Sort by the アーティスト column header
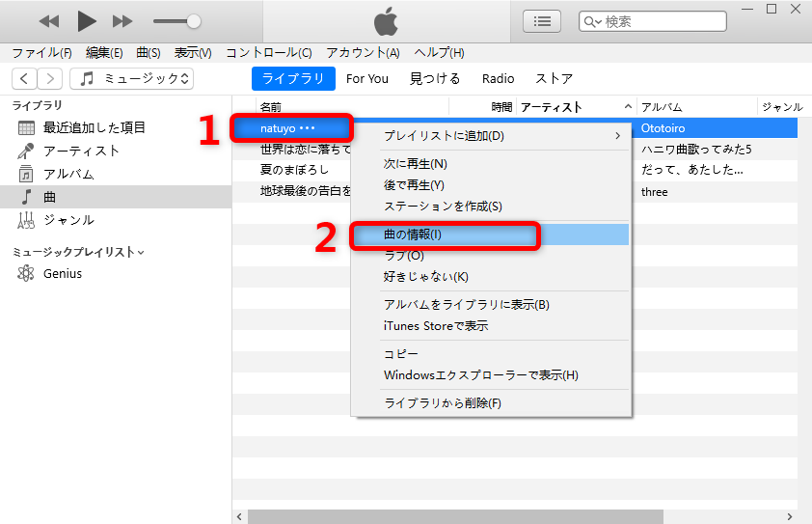The width and height of the screenshot is (812, 524). click(x=551, y=107)
